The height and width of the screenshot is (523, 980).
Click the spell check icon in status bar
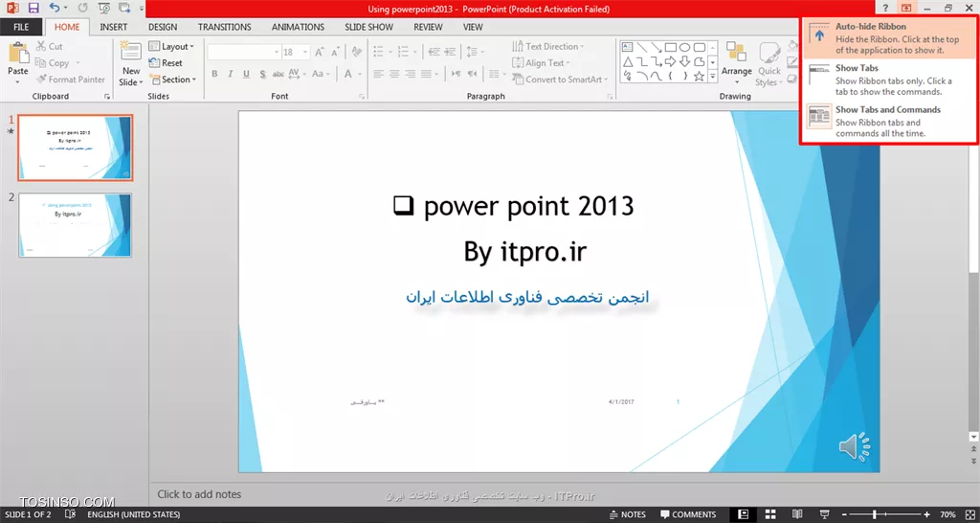point(71,514)
